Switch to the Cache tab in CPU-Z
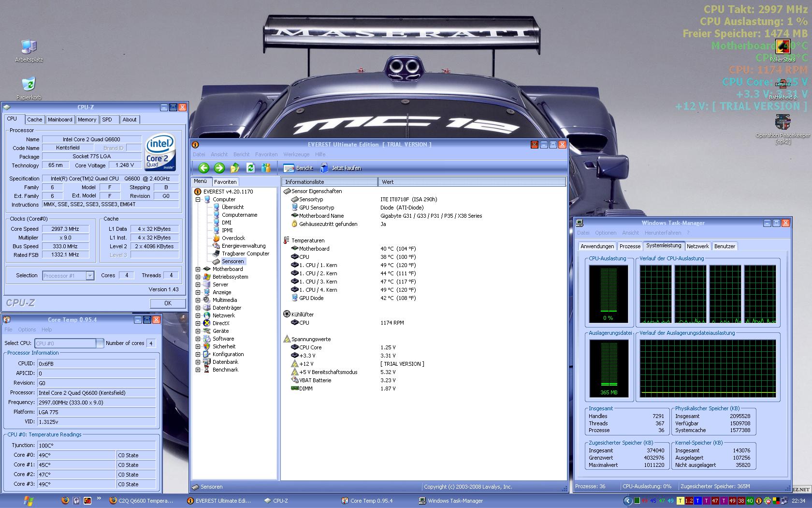The height and width of the screenshot is (508, 812). tap(34, 120)
